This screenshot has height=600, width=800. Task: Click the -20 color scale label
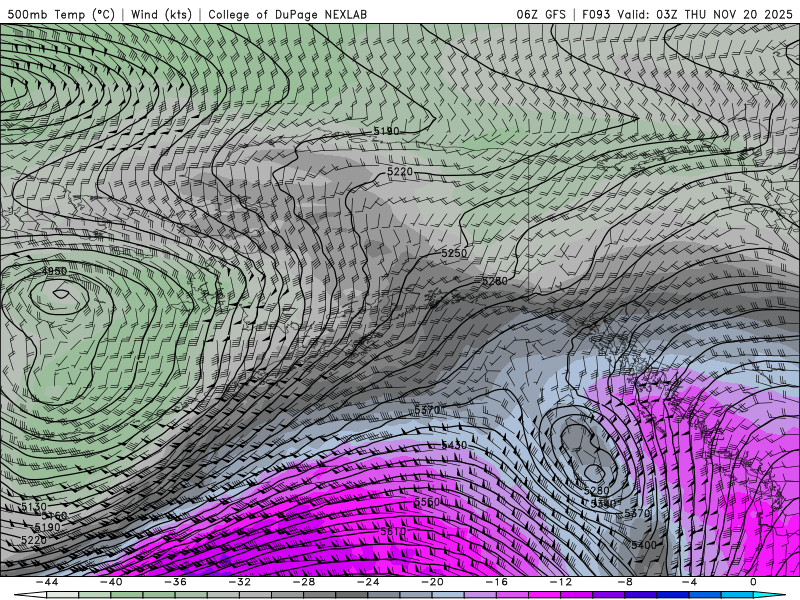(x=433, y=582)
